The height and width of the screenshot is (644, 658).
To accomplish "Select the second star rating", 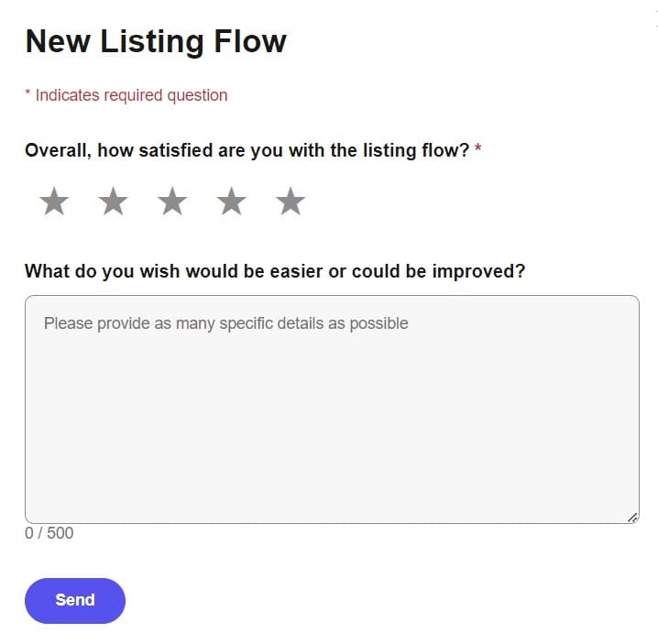I will coord(114,202).
